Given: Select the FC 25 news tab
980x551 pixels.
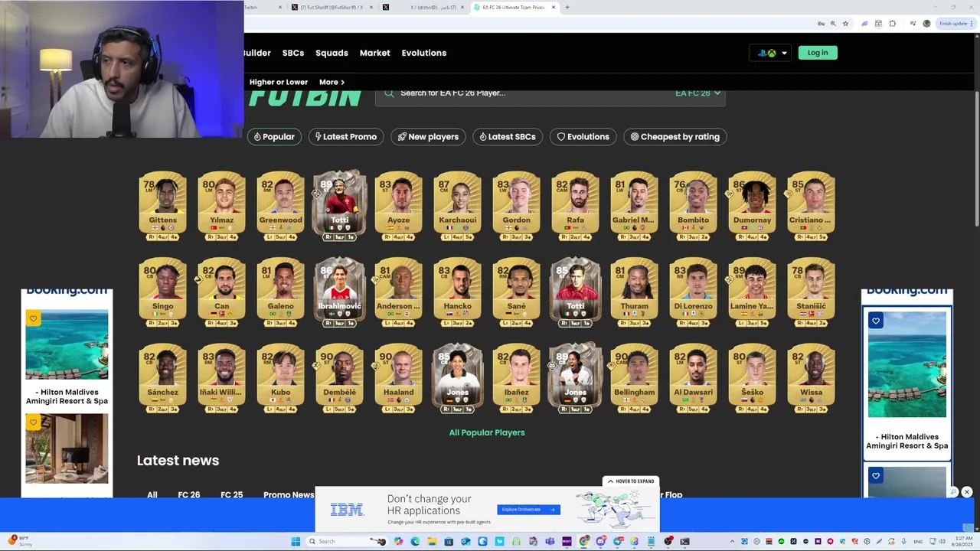Looking at the screenshot, I should click(231, 494).
